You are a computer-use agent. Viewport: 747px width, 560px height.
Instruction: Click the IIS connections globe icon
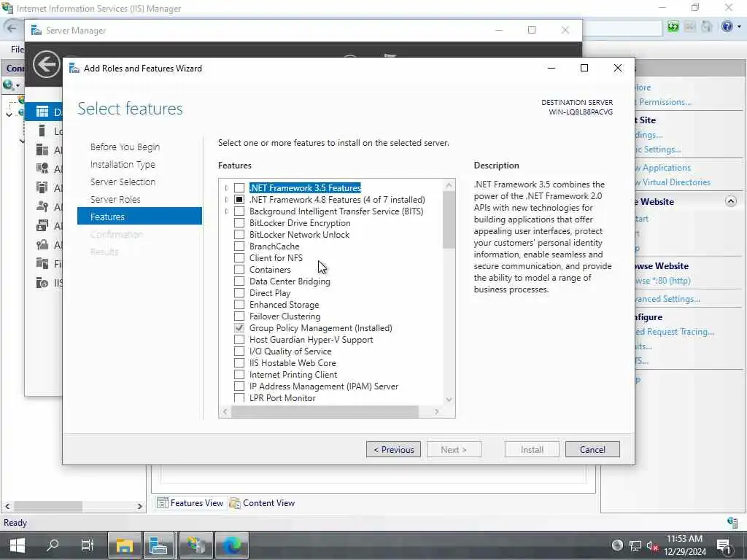click(7, 85)
